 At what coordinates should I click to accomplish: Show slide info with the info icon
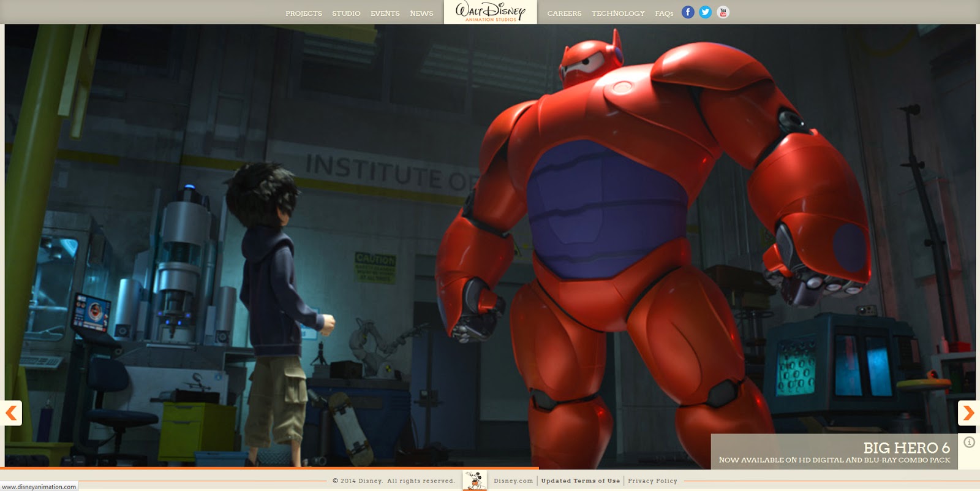coord(969,442)
